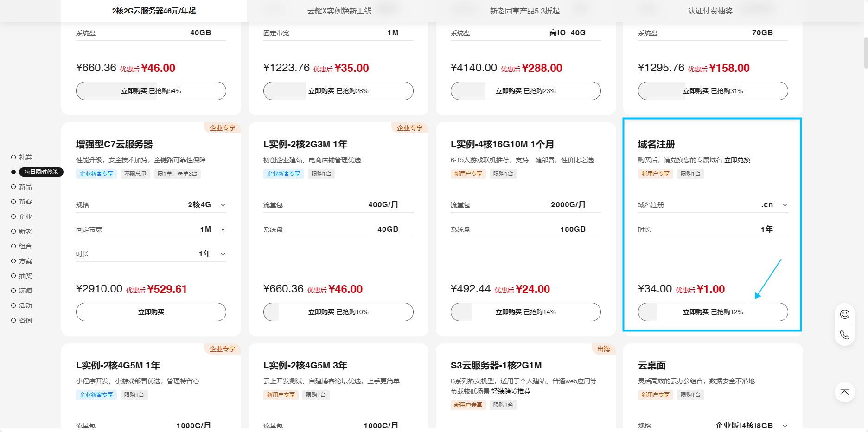Select 礼券 in side navigation
This screenshot has width=868, height=432.
(22, 157)
